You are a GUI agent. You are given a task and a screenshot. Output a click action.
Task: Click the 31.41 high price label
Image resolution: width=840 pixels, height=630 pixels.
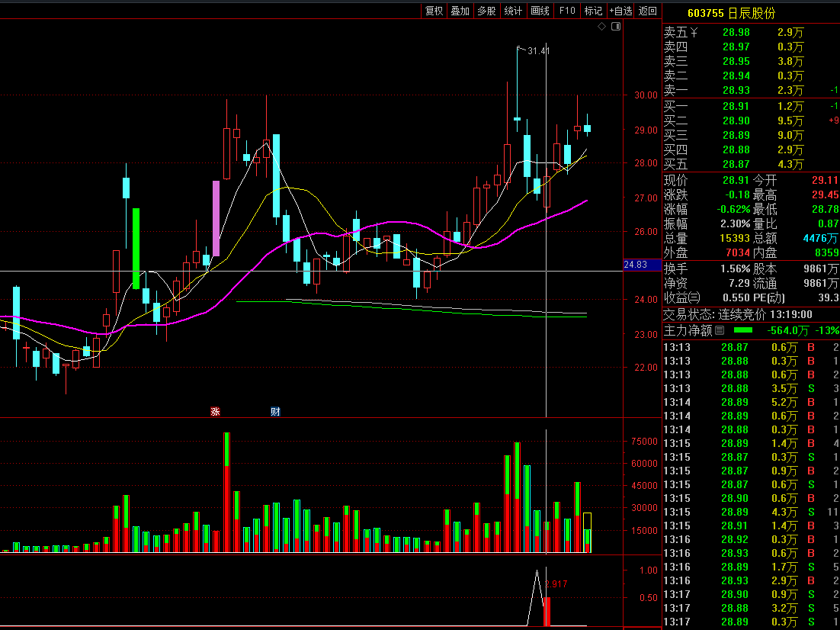coord(538,51)
